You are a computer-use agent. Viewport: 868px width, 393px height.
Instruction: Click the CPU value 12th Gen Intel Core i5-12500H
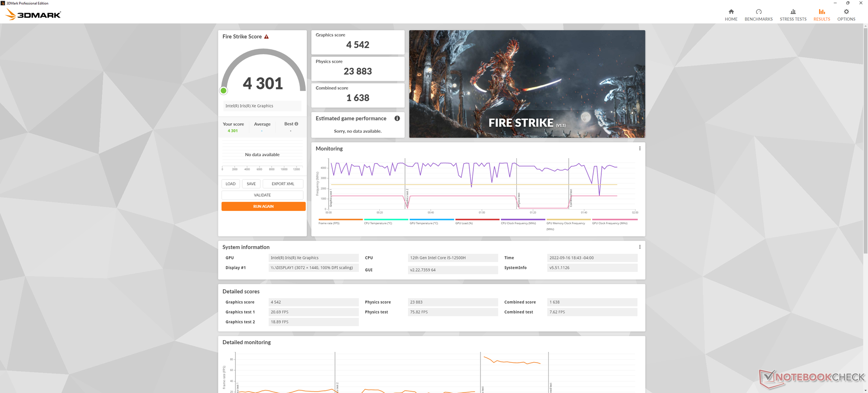point(453,258)
